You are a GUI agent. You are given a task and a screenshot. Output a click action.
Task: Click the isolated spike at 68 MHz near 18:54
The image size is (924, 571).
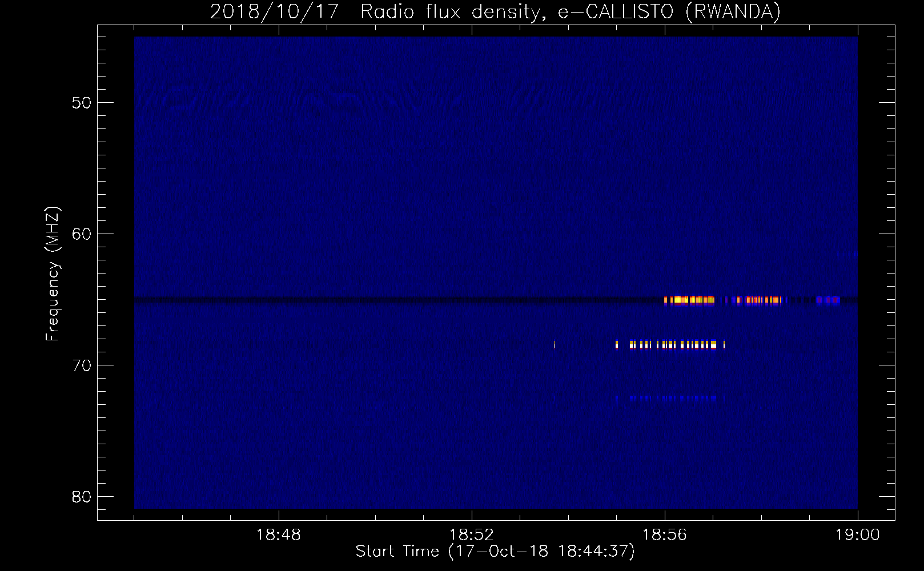point(554,344)
